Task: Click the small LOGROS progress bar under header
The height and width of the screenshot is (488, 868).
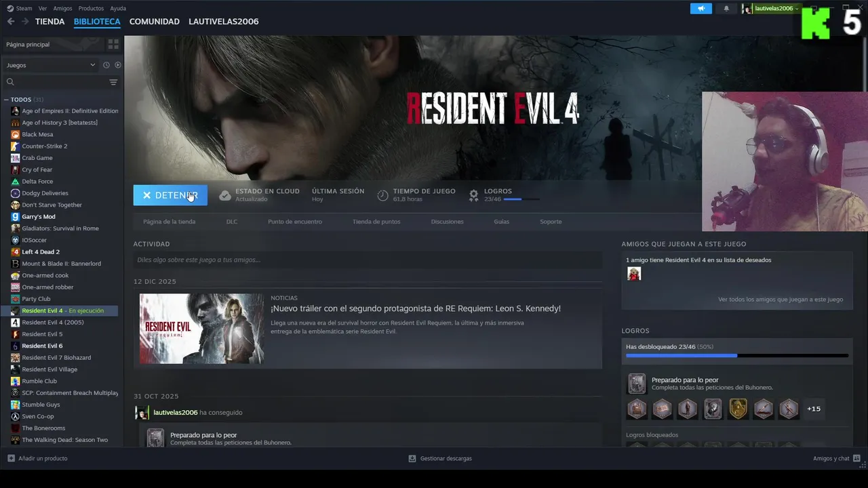Action: [521, 199]
